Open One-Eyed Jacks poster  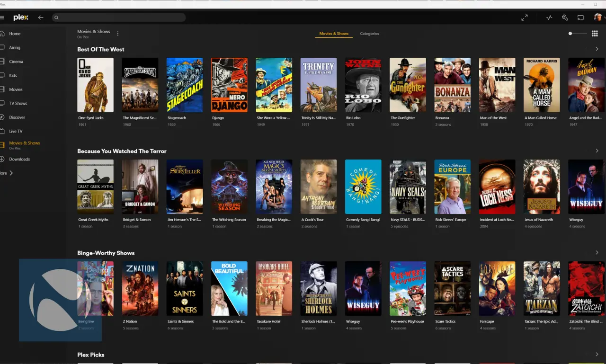pos(96,85)
